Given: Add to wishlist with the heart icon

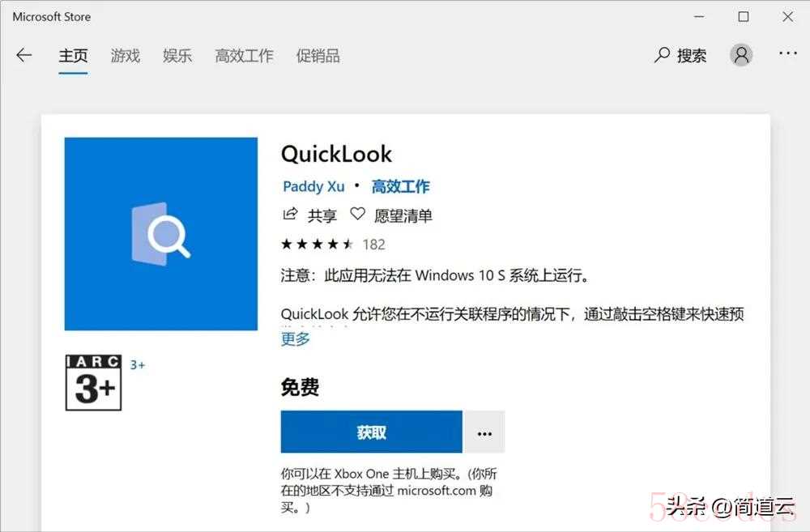Looking at the screenshot, I should point(357,214).
